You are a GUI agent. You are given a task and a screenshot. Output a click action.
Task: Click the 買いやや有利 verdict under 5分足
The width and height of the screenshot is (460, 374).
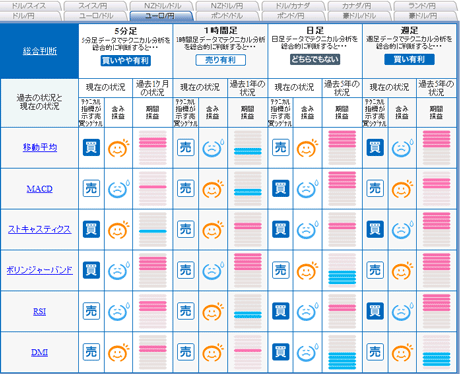coord(126,61)
